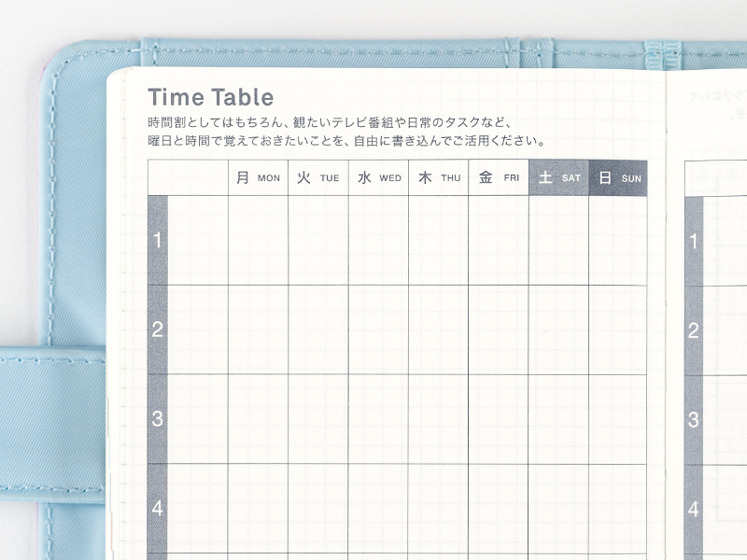Select the 月 MON column header

[258, 177]
